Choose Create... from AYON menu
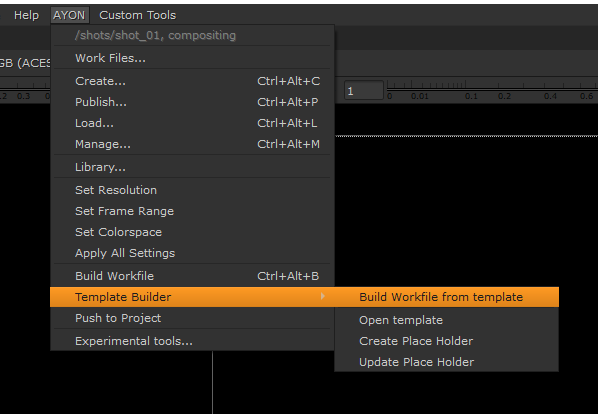Screen dimensions: 598x414 click(192, 81)
